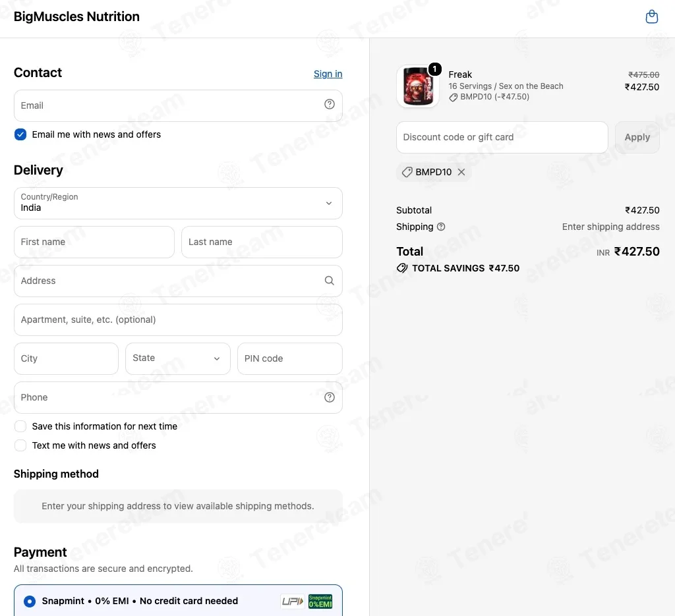675x616 pixels.
Task: Click the help icon in Email field
Action: tap(330, 104)
